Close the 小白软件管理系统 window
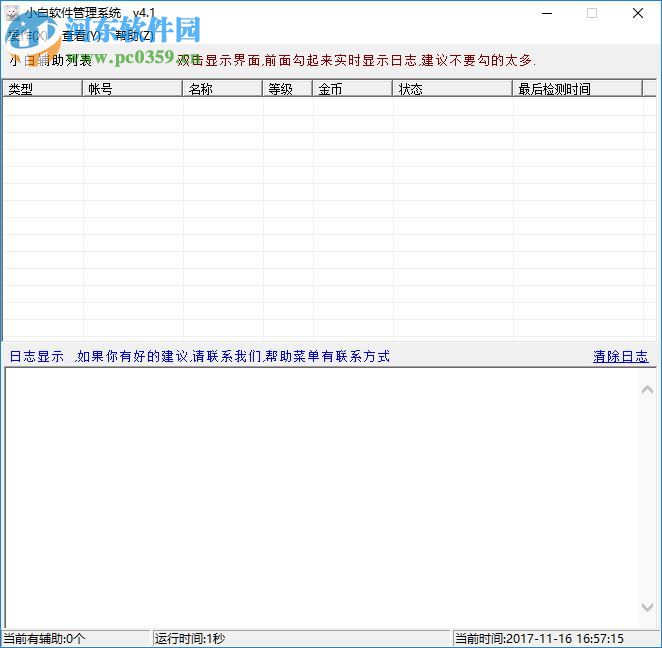662x648 pixels. (638, 13)
